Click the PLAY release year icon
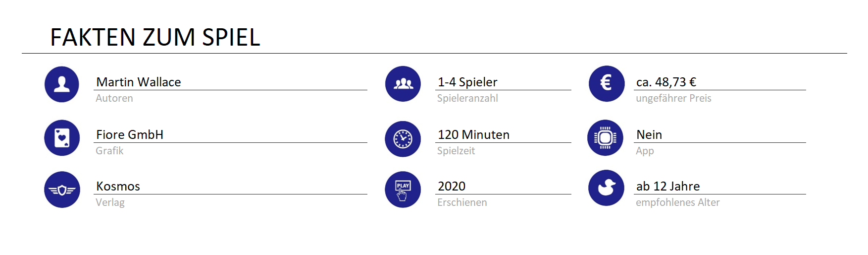 tap(403, 190)
